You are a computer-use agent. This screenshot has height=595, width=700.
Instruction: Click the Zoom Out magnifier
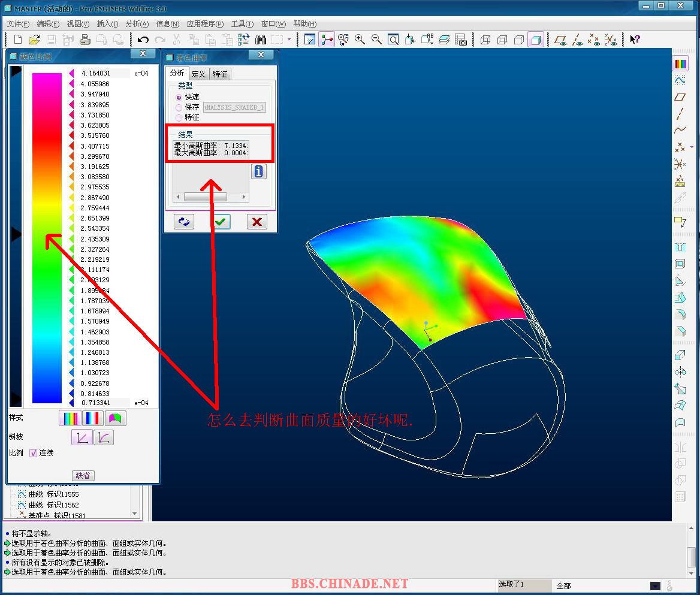tap(376, 40)
